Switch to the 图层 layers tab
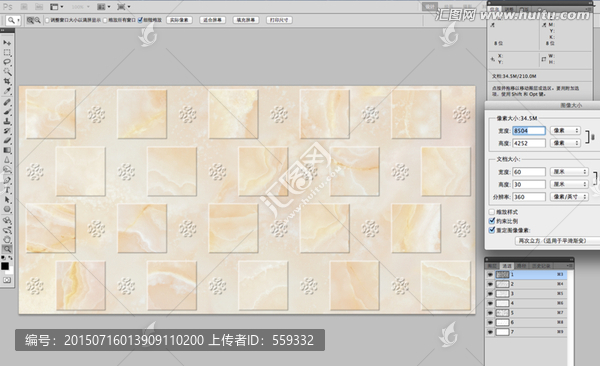Viewport: 600px width, 366px height. click(x=492, y=266)
